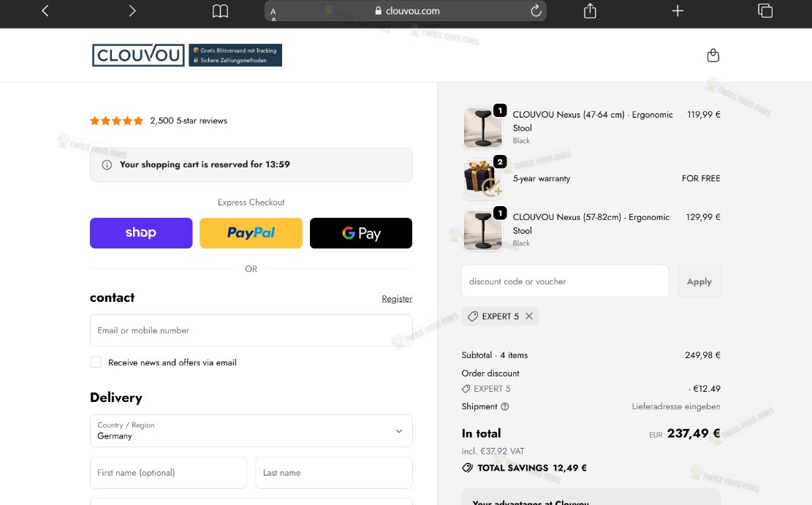Click the 5-year warranty gift thumbnail

(x=482, y=179)
